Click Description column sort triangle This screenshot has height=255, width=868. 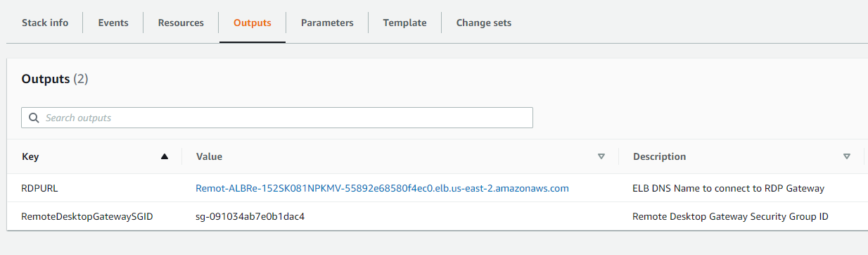pos(846,156)
